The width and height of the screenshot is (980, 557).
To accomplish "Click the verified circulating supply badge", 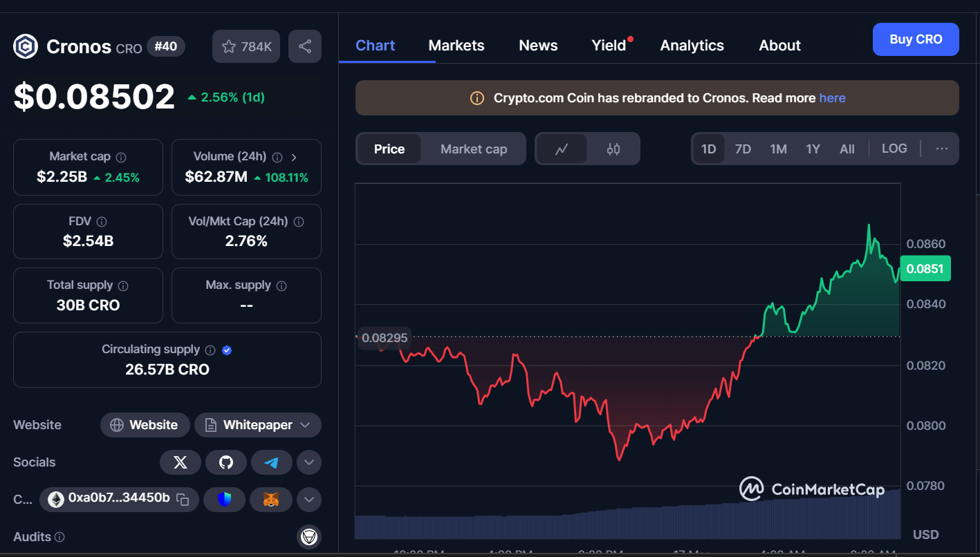I will [x=227, y=350].
